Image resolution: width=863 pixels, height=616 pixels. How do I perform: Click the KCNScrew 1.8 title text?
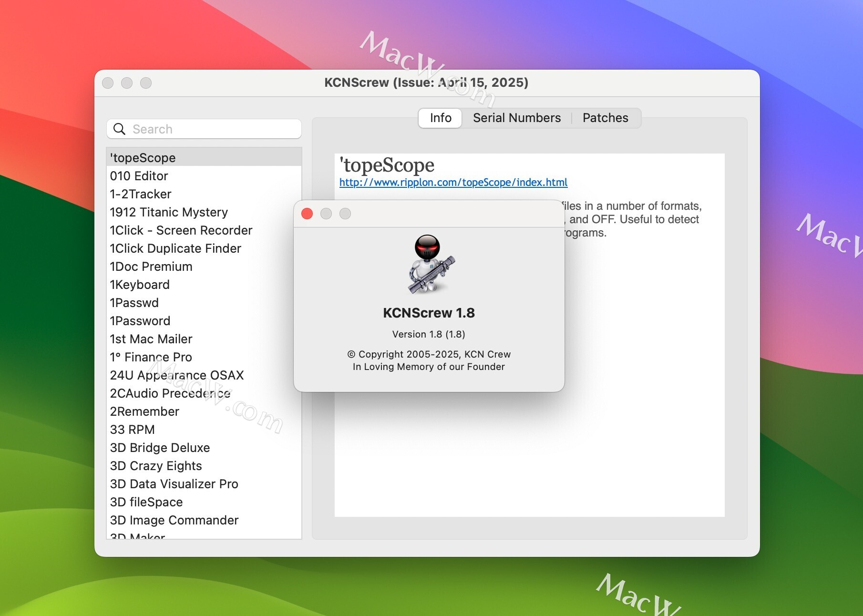coord(429,313)
